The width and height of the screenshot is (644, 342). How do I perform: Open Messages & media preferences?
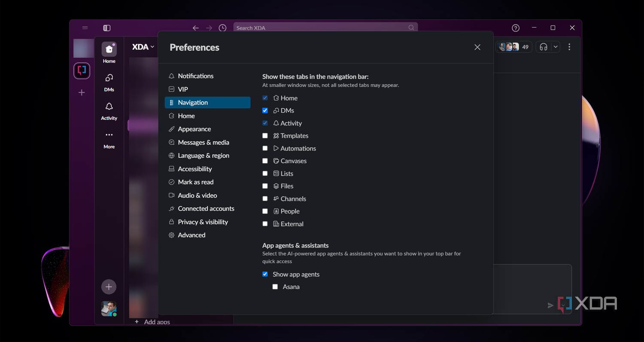click(x=208, y=143)
